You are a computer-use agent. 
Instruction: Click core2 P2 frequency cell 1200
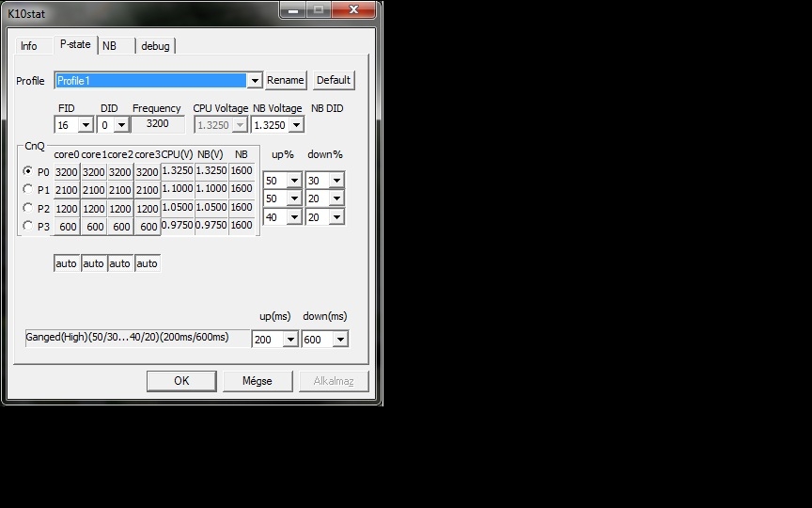tap(120, 209)
